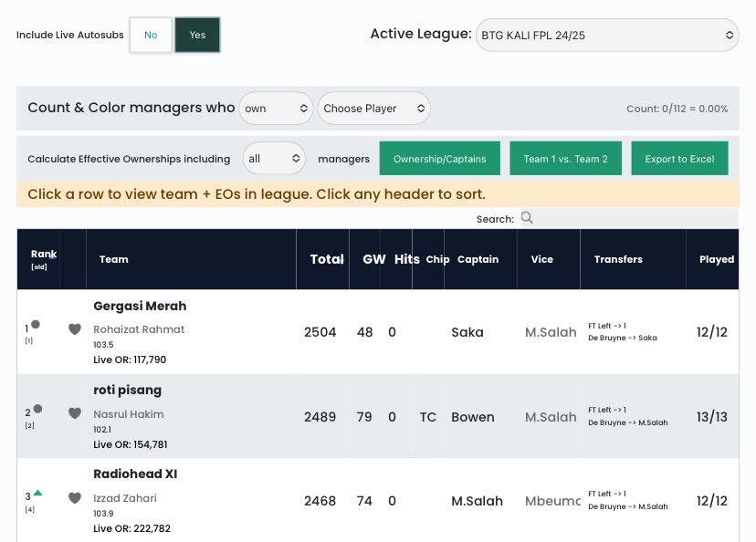756x542 pixels.
Task: Click manager name Nasrul Hakim
Action: coord(129,414)
